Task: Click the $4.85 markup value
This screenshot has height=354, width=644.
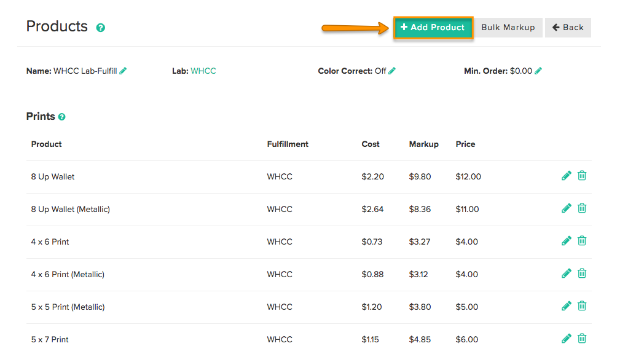Action: coord(420,340)
